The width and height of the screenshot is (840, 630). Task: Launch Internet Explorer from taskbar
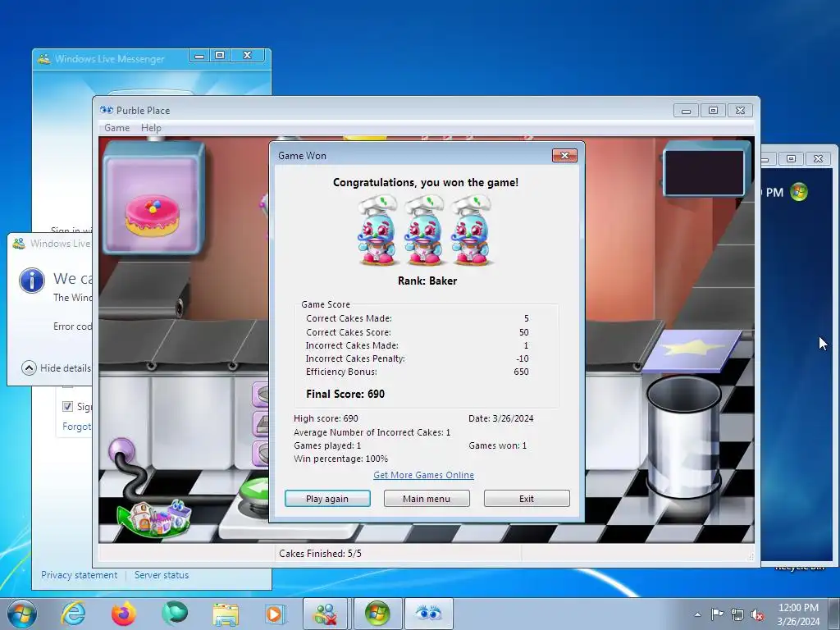click(x=73, y=614)
